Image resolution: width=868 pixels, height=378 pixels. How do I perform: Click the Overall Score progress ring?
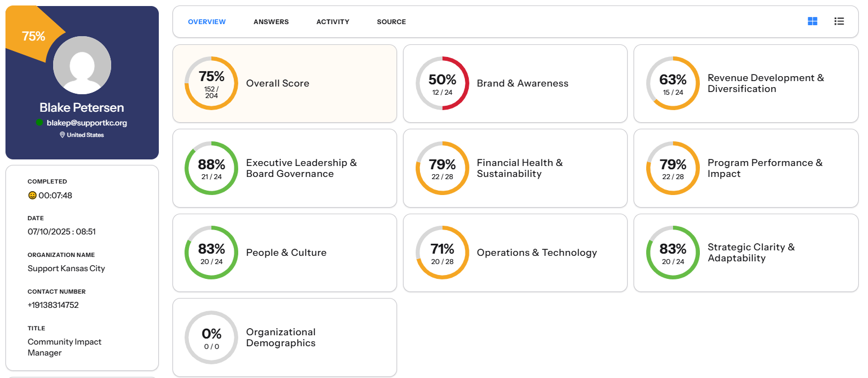pos(211,83)
